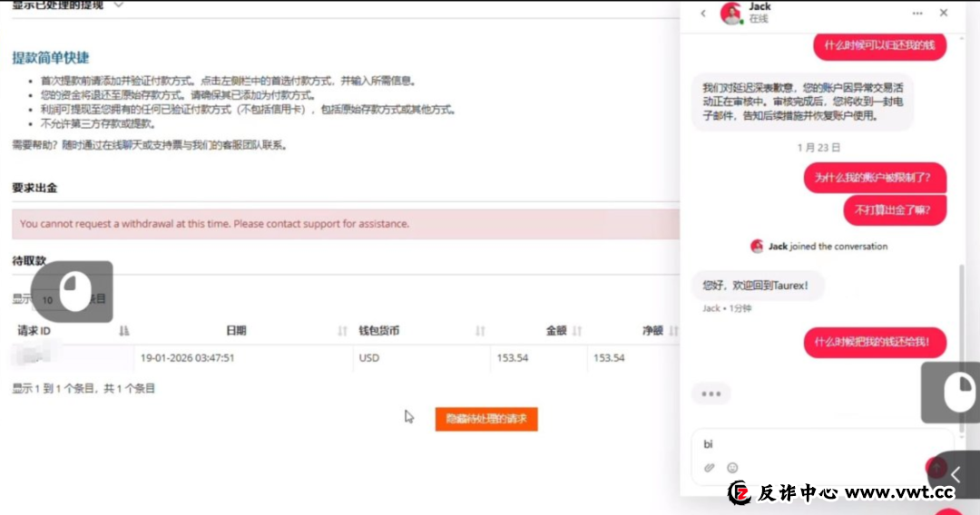Click the orange 隐藏待处理的请求 button

point(486,419)
